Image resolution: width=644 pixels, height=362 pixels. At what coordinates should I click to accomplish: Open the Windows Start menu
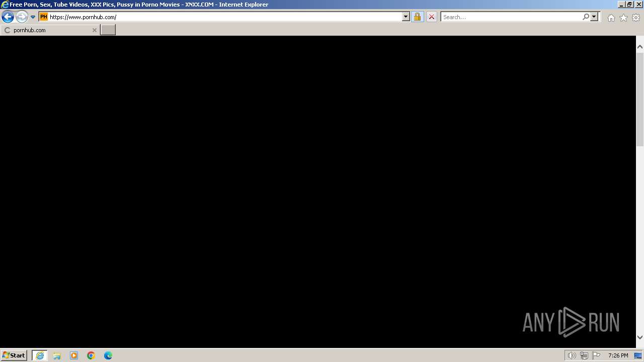[x=14, y=355]
